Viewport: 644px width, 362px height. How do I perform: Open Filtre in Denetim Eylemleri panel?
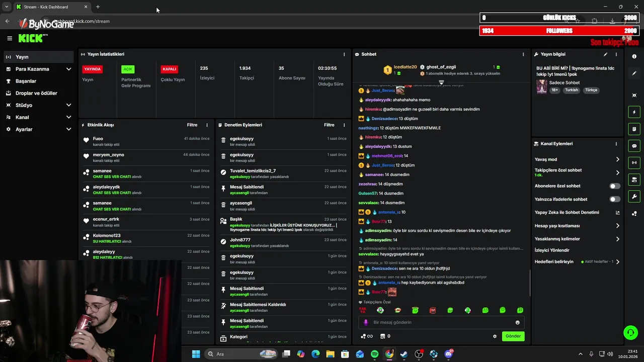point(329,125)
